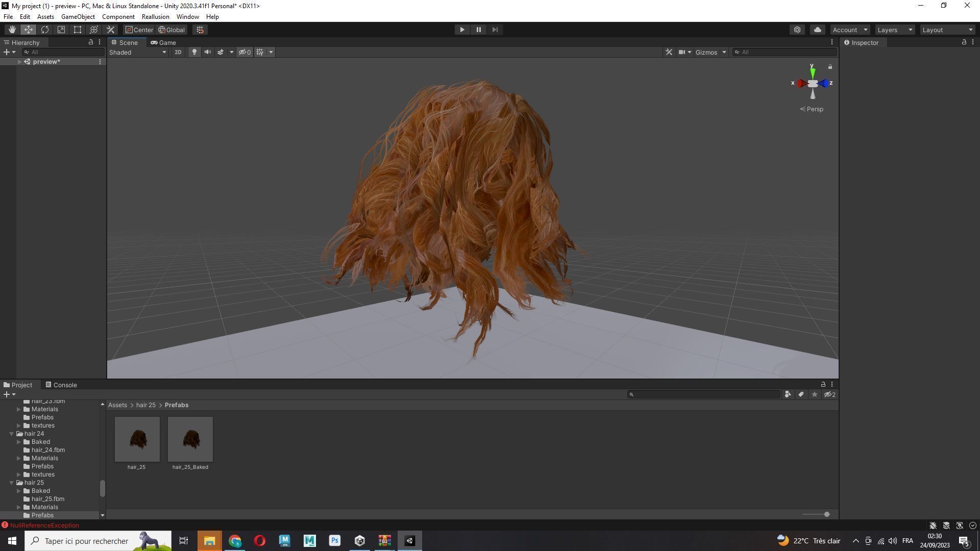The height and width of the screenshot is (551, 980).
Task: Lock the Inspector panel
Action: coord(964,42)
